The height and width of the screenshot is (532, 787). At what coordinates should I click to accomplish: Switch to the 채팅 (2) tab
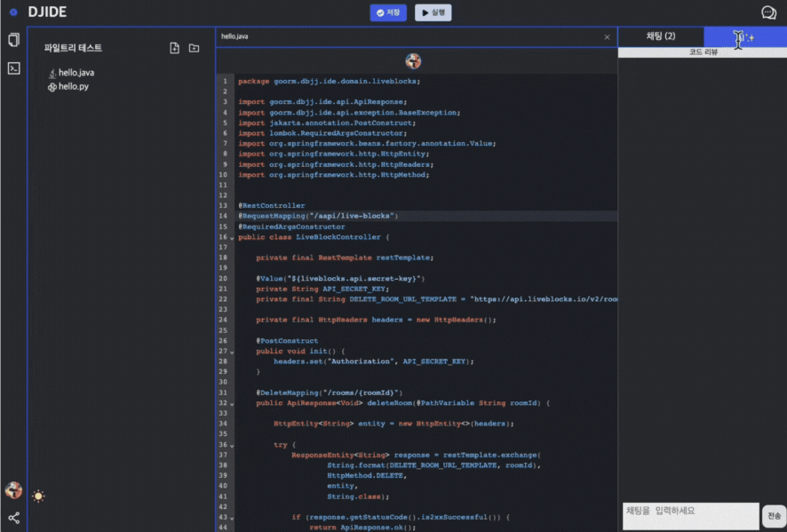[661, 36]
